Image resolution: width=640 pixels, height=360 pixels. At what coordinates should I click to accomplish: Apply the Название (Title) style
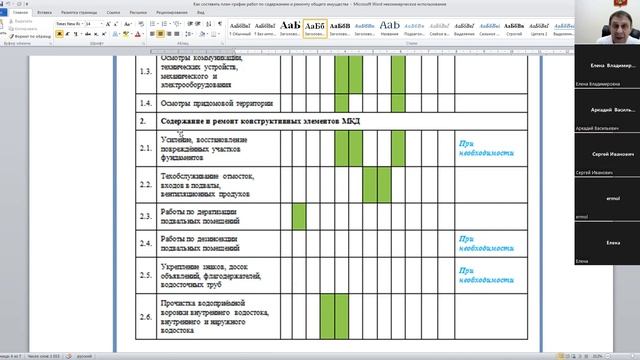coord(389,29)
